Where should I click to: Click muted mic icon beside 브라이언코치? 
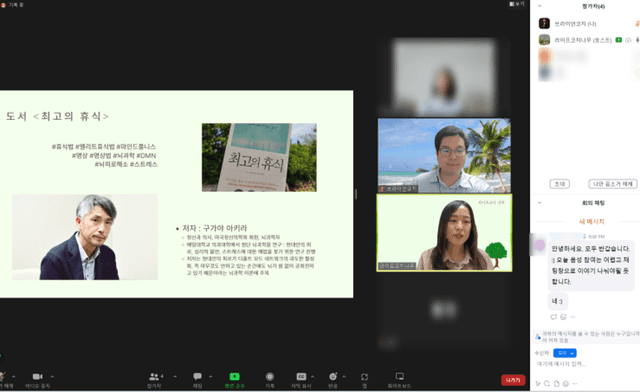pos(637,24)
